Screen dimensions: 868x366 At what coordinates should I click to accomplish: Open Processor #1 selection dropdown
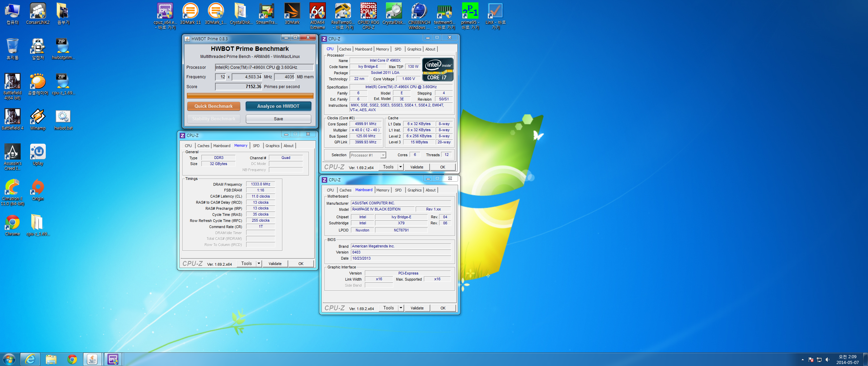pos(368,155)
